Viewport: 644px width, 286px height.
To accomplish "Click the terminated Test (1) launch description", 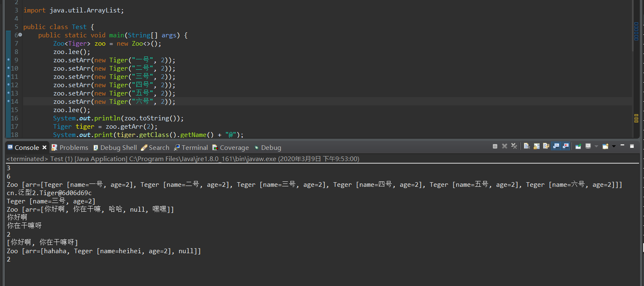I will 183,159.
